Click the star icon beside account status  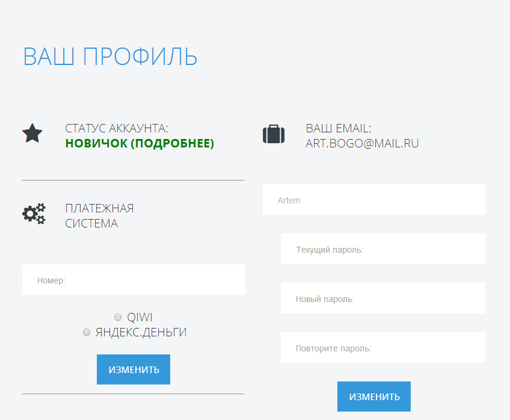(x=32, y=133)
